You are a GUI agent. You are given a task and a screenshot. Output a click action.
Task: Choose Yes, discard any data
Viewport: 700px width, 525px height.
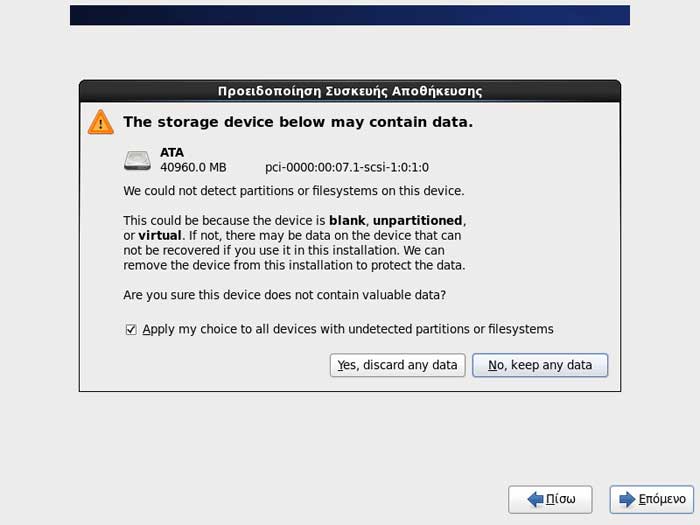(397, 365)
